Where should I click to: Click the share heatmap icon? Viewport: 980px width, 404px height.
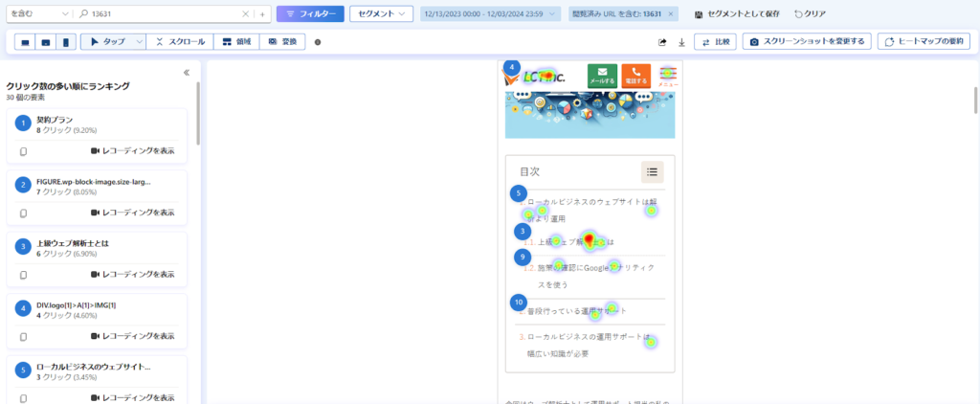click(662, 42)
